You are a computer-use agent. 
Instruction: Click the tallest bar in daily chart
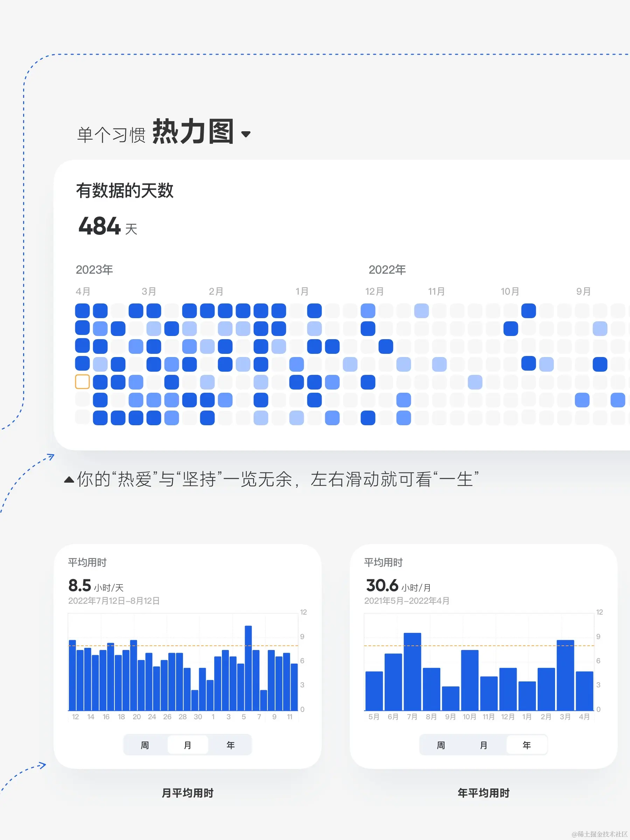click(x=248, y=668)
